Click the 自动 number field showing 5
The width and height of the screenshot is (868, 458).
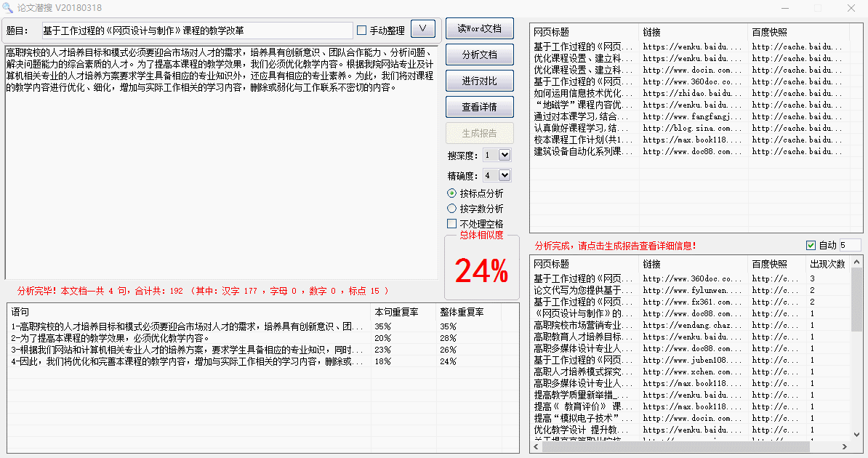[850, 245]
